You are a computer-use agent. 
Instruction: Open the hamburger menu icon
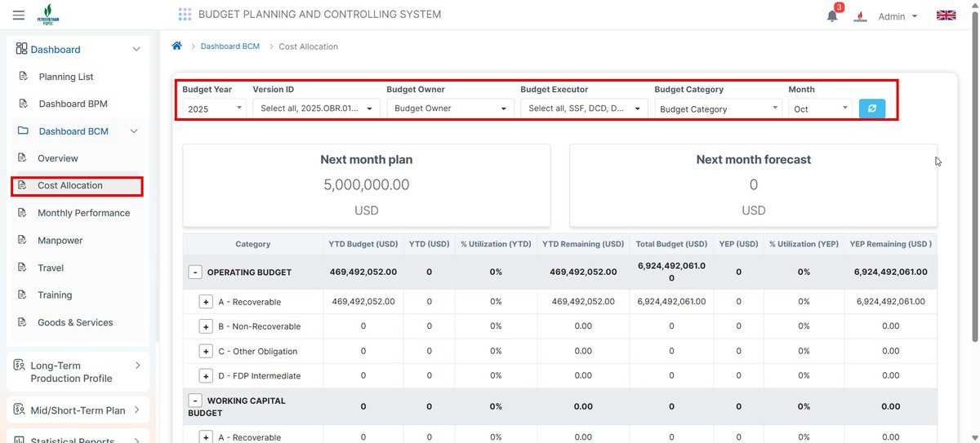(19, 15)
